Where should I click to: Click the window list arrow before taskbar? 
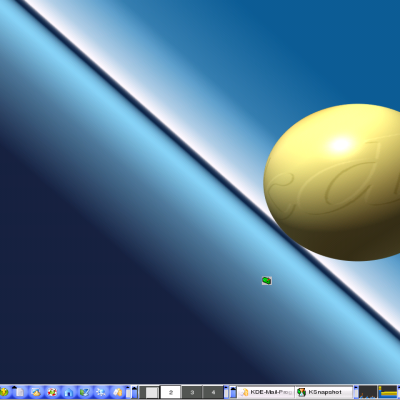[233, 392]
